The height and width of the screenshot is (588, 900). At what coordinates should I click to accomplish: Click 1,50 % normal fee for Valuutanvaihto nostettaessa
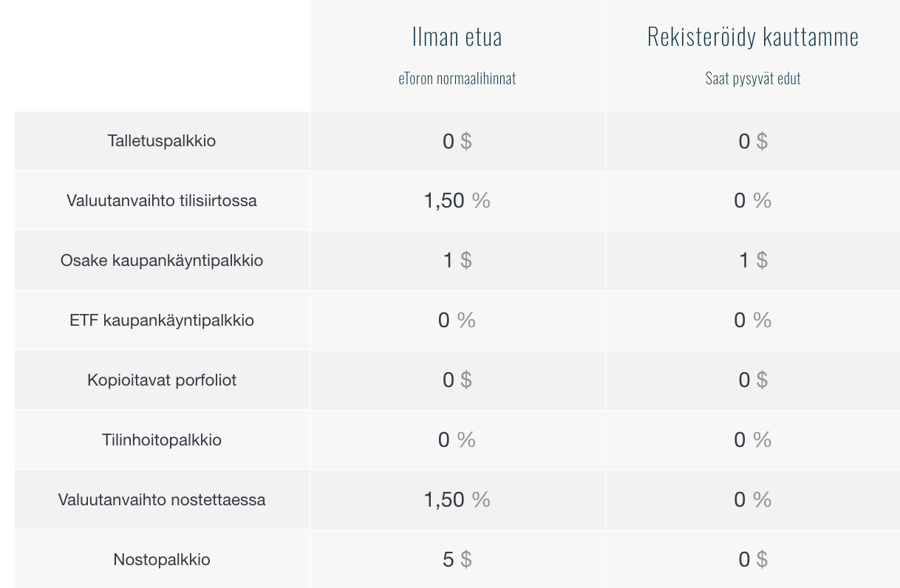457,500
